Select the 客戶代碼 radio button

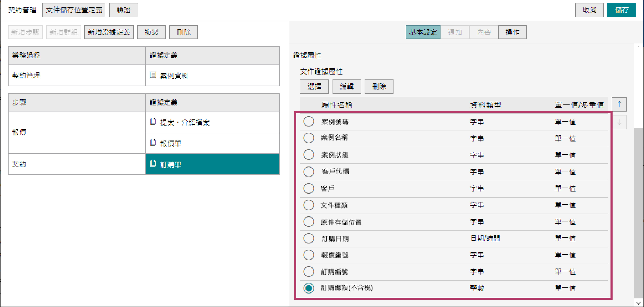pyautogui.click(x=309, y=172)
